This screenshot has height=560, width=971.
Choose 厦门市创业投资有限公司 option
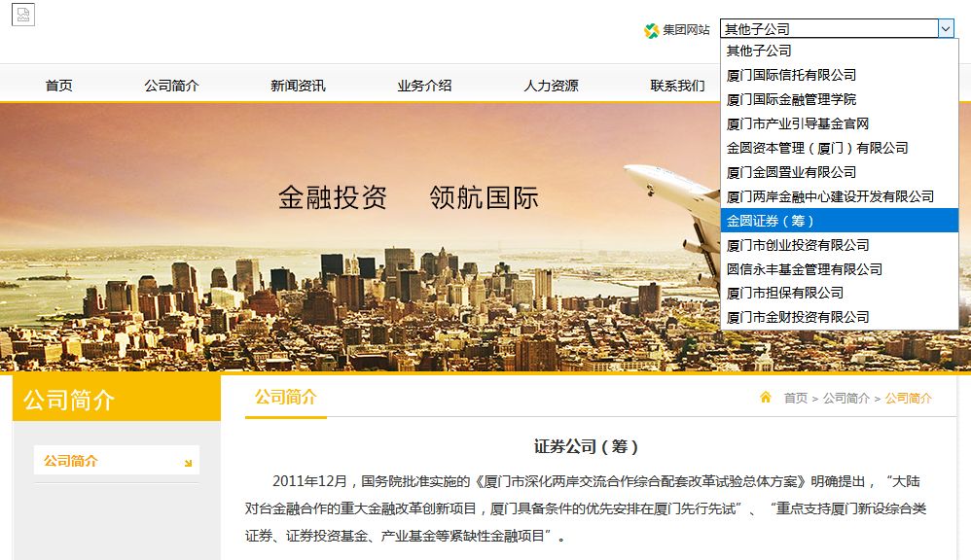tap(839, 245)
